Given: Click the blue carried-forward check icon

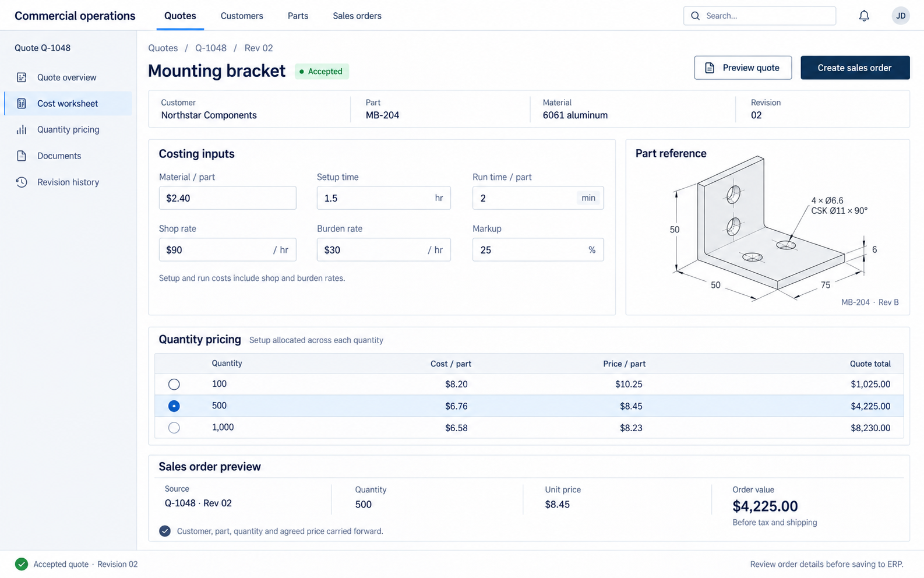Looking at the screenshot, I should [165, 531].
